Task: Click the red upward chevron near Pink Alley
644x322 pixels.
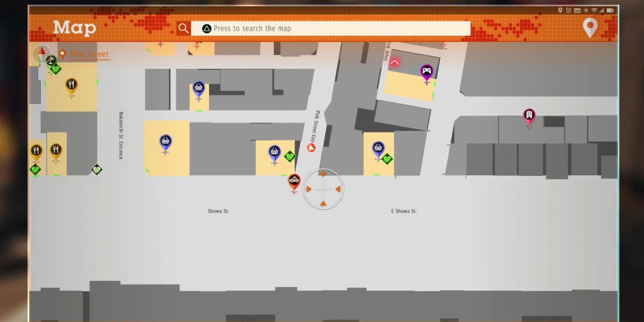Action: [x=394, y=62]
